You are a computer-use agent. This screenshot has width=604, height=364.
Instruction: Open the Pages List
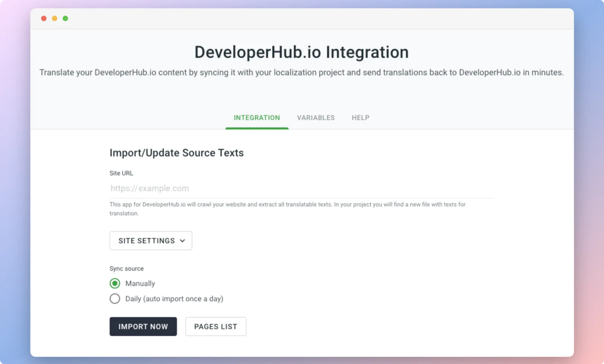(x=216, y=327)
